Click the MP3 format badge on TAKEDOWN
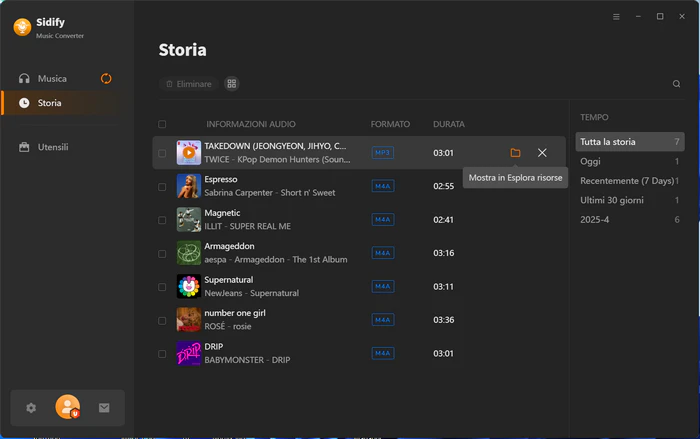 (x=383, y=153)
